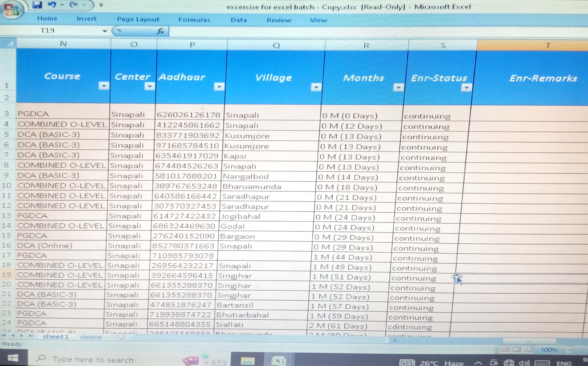Open the Data ribbon tab

(x=239, y=20)
